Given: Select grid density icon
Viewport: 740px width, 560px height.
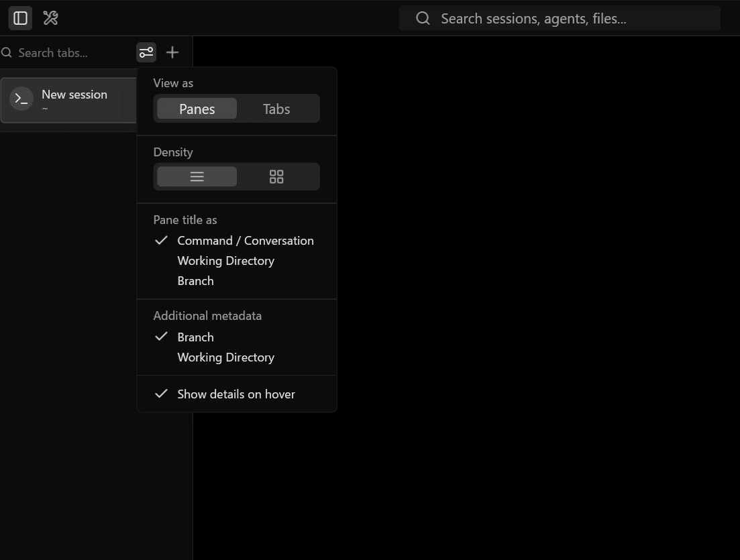Looking at the screenshot, I should pos(276,176).
